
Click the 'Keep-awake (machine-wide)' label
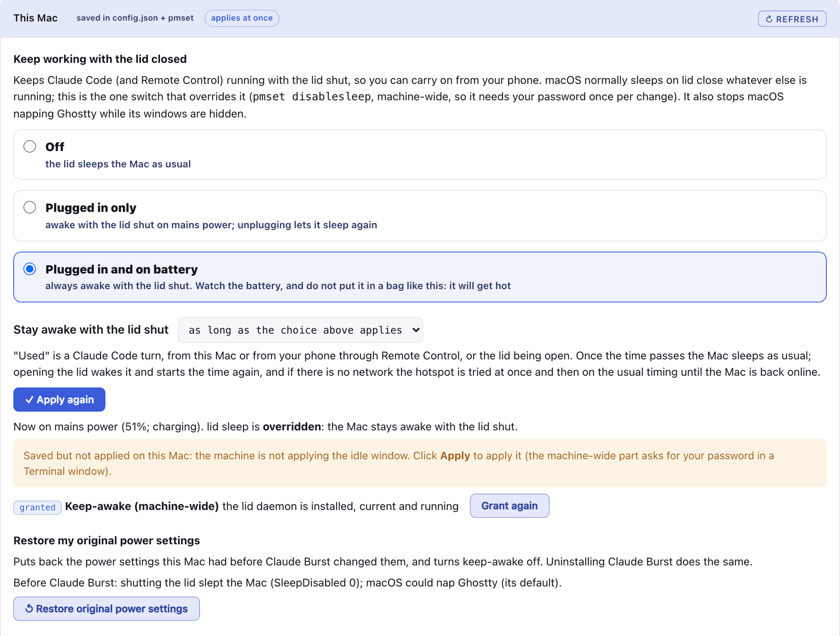(x=142, y=506)
